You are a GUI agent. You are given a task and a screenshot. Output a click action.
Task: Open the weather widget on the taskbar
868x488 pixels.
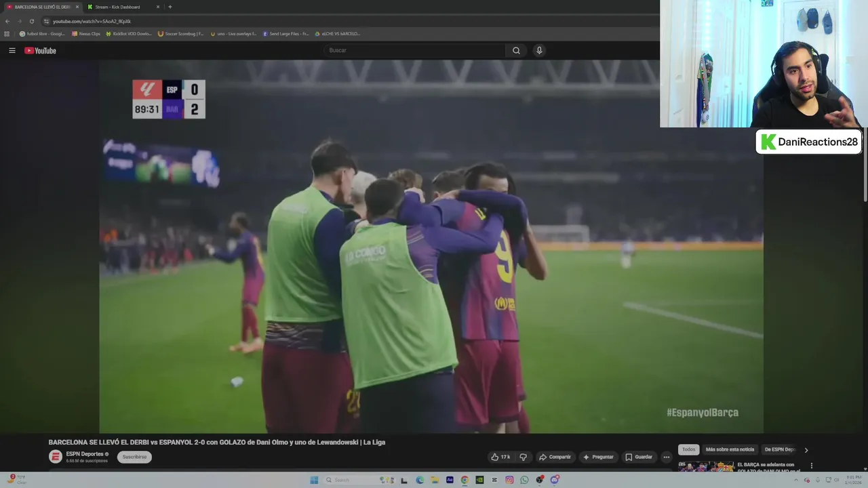coord(16,479)
